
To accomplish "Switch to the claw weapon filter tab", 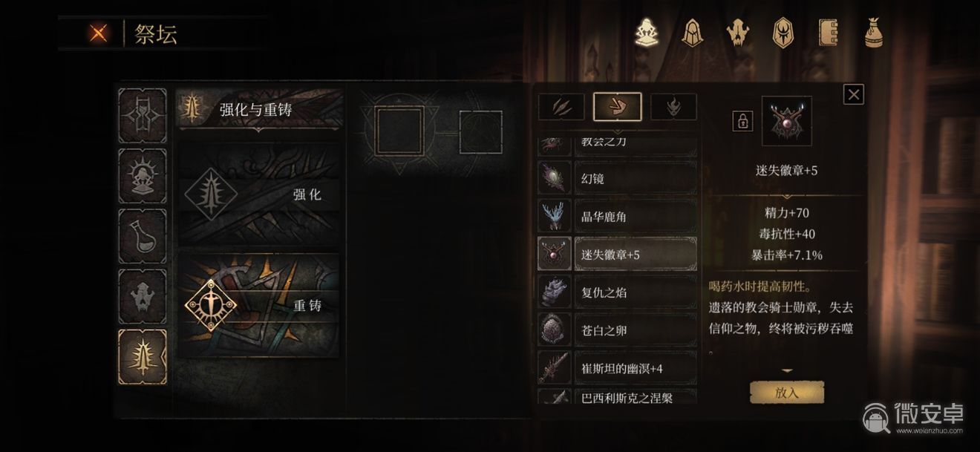I will pos(561,107).
